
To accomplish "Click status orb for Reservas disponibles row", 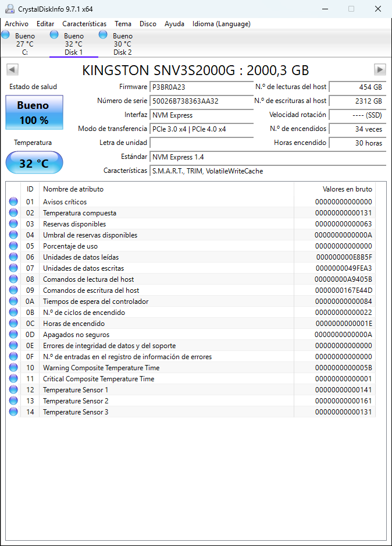I will pos(13,224).
